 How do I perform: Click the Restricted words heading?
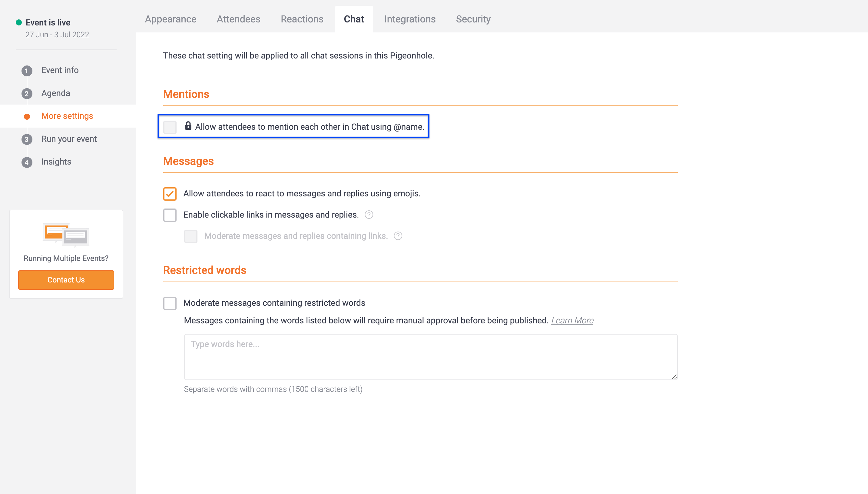[x=204, y=270]
